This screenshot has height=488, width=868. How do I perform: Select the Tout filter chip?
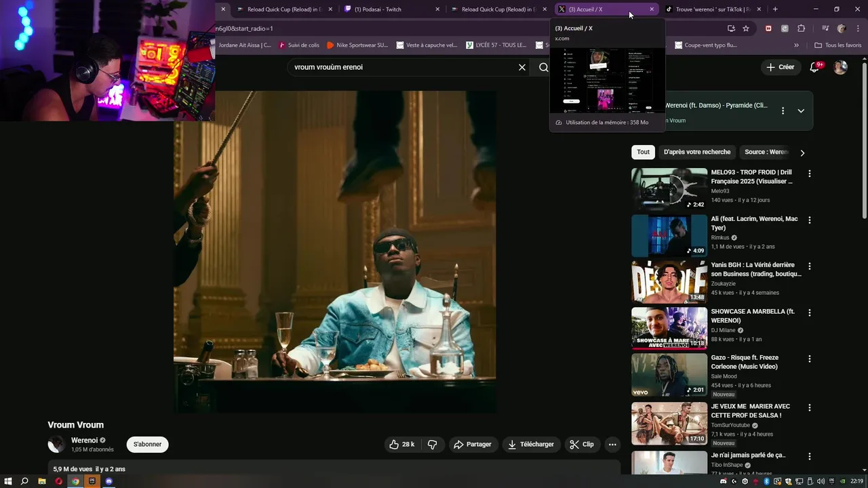point(643,152)
